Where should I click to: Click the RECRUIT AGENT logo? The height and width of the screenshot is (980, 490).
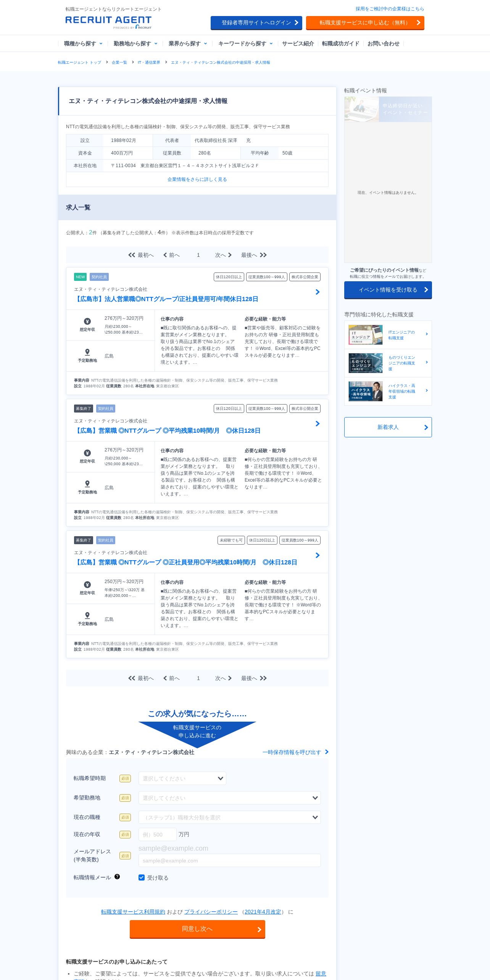click(x=108, y=22)
